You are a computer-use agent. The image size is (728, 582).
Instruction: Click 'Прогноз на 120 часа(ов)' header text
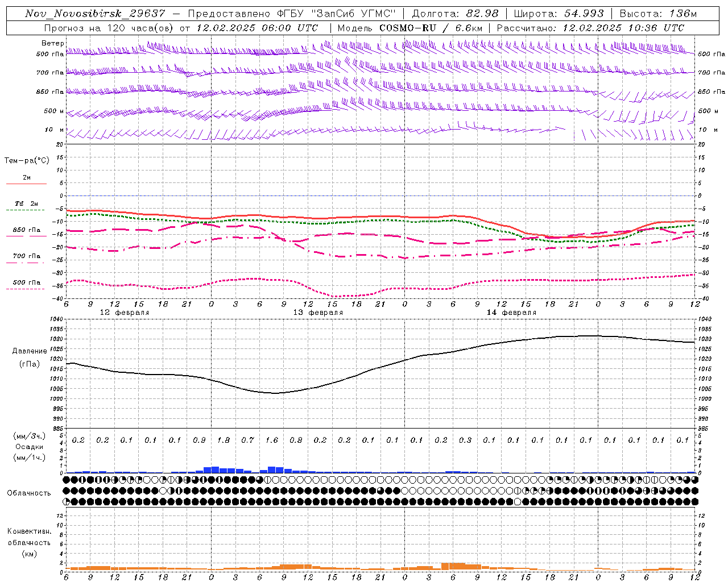[x=109, y=28]
